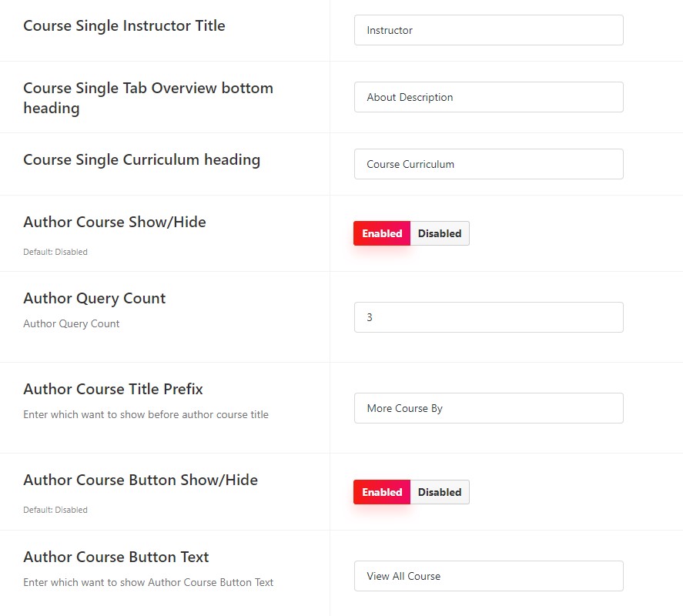This screenshot has height=616, width=683.
Task: Focus the More Course By prefix field
Action: click(x=489, y=408)
